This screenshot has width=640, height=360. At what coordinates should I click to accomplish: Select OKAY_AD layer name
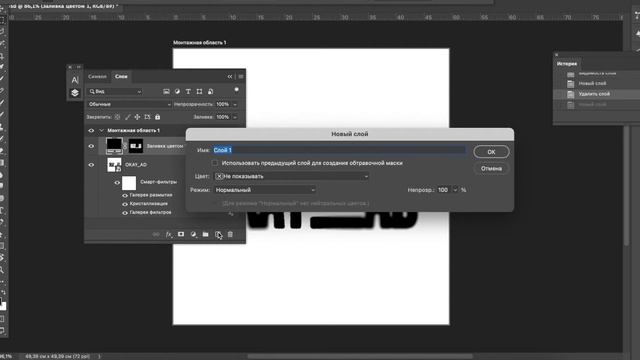click(136, 165)
